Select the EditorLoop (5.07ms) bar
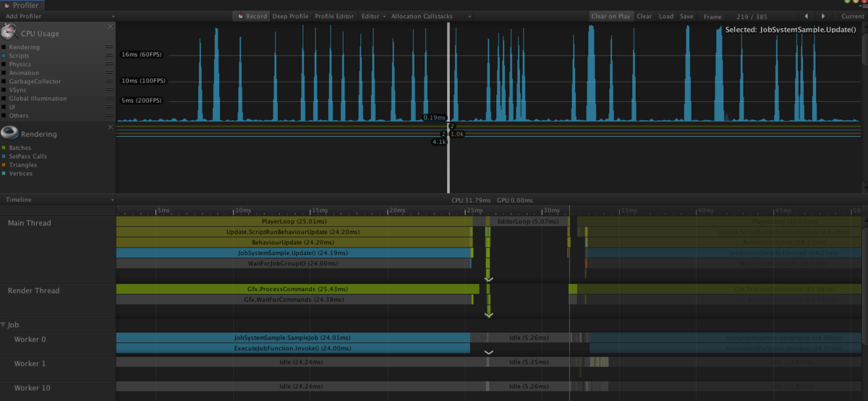The image size is (868, 401). tap(529, 221)
